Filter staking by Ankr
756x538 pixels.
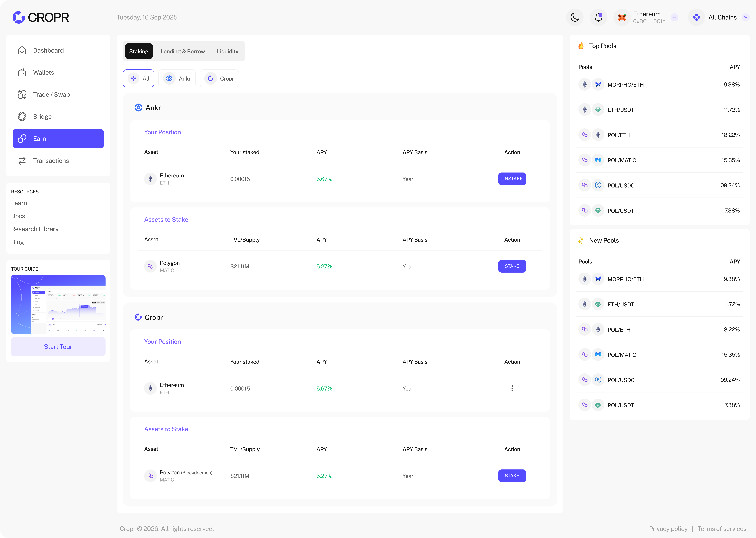pyautogui.click(x=177, y=78)
